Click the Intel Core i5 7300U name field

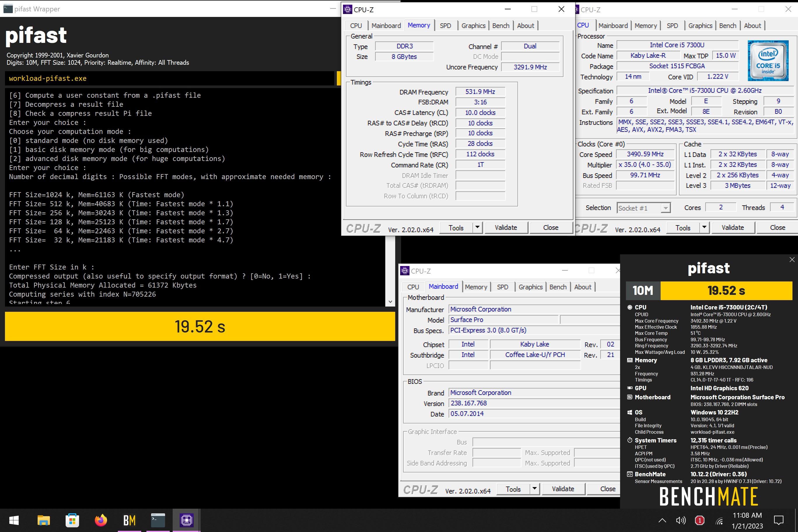(x=677, y=45)
